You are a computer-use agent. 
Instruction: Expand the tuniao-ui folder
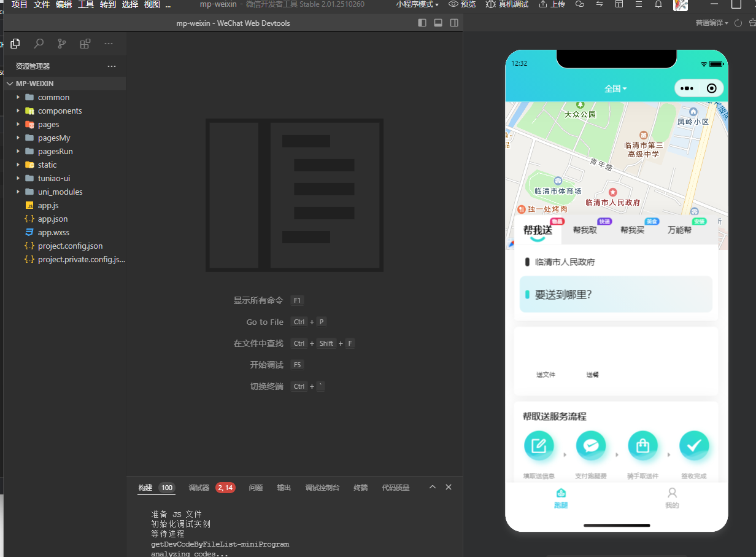coord(65,178)
